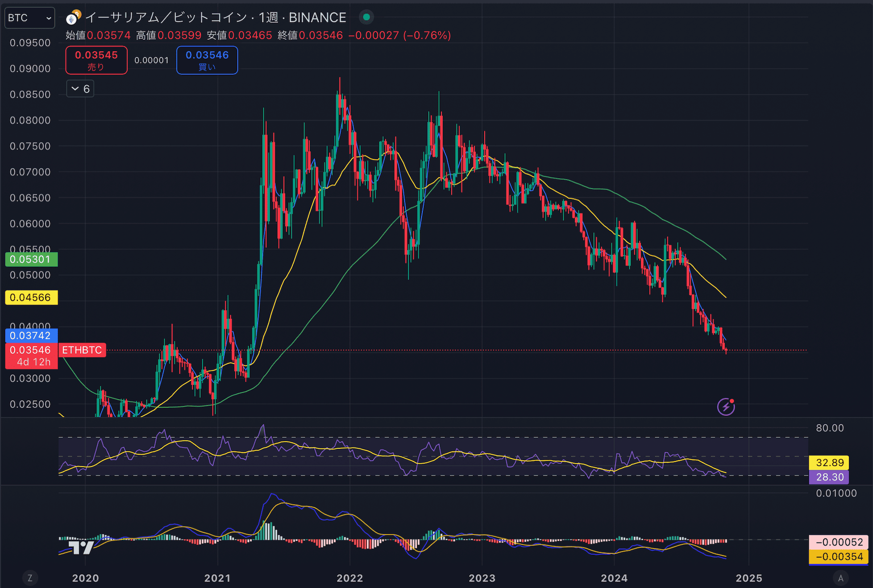Click the blue 0.03546 買い buy button
The height and width of the screenshot is (588, 873).
click(x=207, y=60)
